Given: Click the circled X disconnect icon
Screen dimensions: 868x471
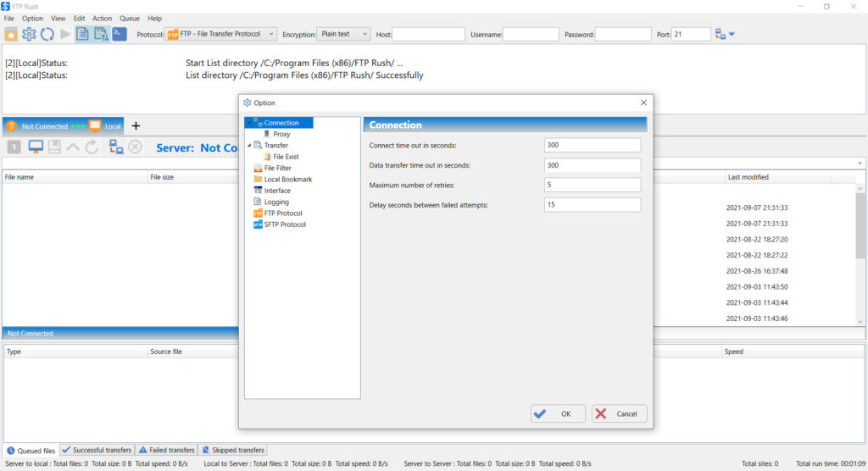Looking at the screenshot, I should pyautogui.click(x=135, y=147).
